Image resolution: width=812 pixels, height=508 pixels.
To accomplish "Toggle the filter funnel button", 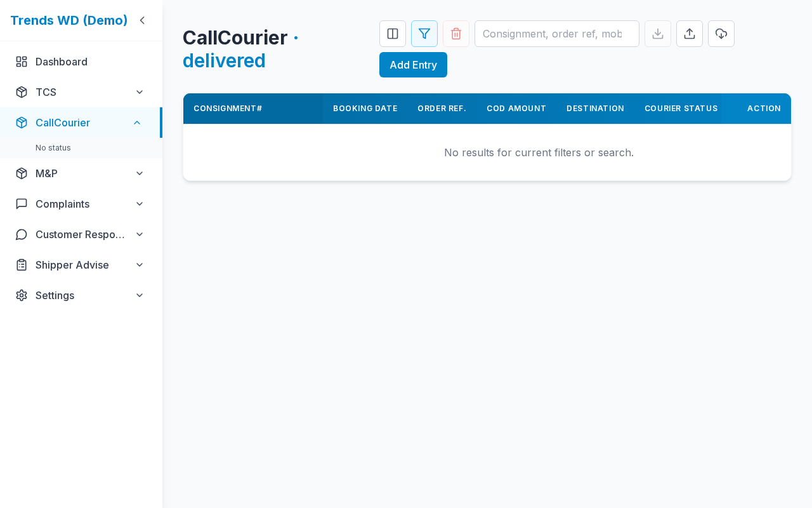I will (424, 34).
